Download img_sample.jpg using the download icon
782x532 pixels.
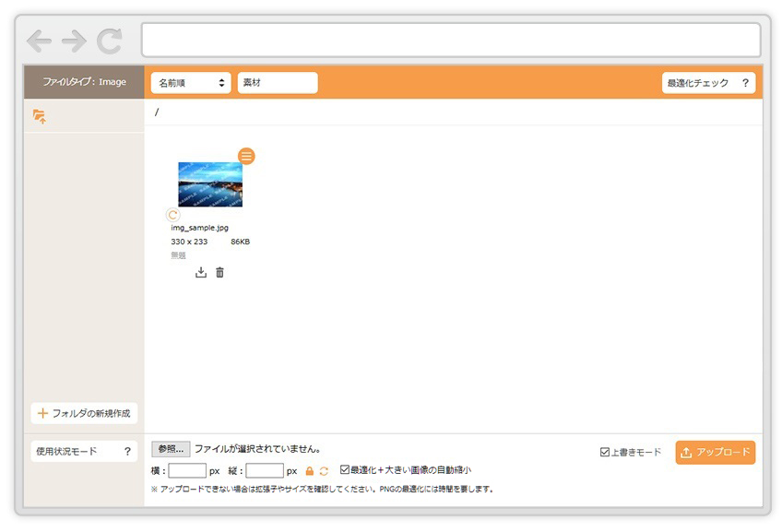tap(201, 272)
